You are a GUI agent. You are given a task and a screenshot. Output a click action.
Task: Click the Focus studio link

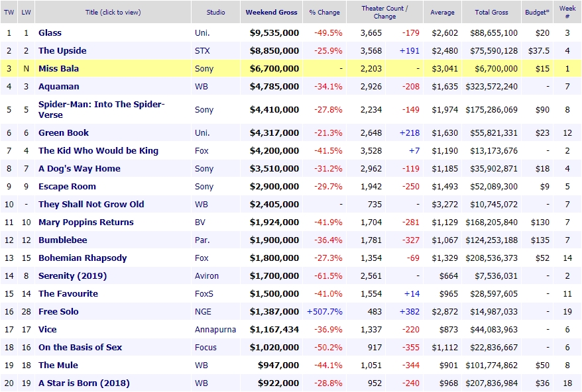point(205,347)
